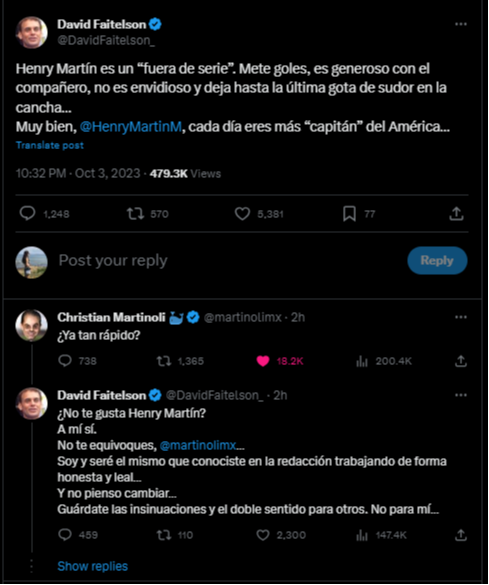View analytics for Martinoli's reply
The width and height of the screenshot is (489, 585).
pyautogui.click(x=362, y=361)
